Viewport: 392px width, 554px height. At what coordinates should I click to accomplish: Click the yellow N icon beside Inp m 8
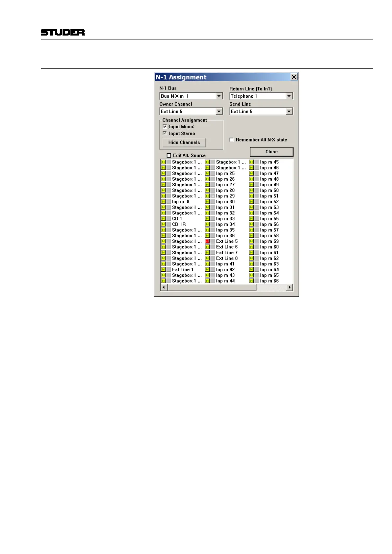point(163,202)
